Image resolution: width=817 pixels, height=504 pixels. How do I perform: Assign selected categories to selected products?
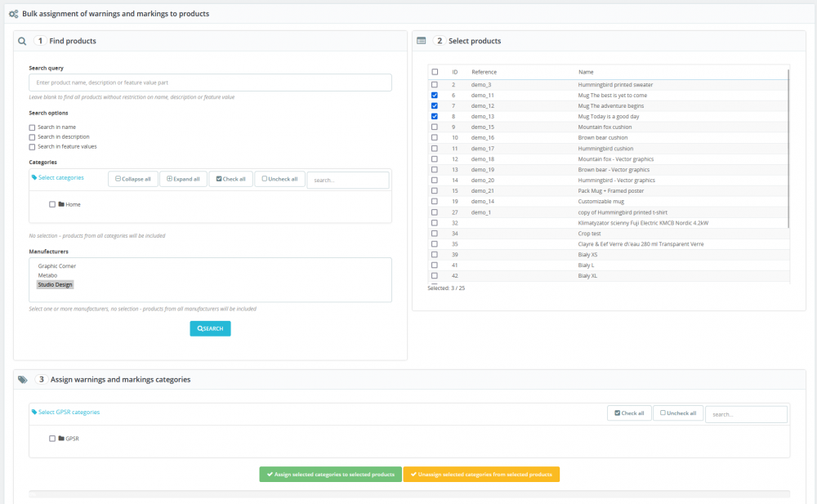point(330,475)
